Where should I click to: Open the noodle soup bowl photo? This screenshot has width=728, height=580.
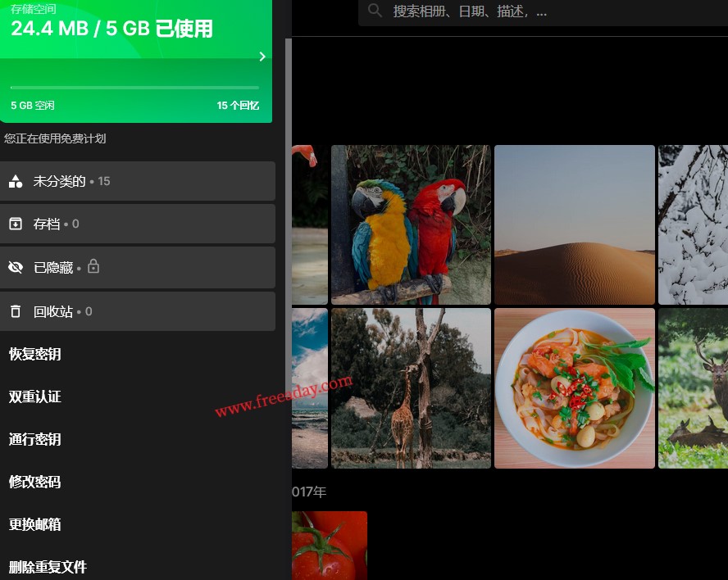click(574, 387)
